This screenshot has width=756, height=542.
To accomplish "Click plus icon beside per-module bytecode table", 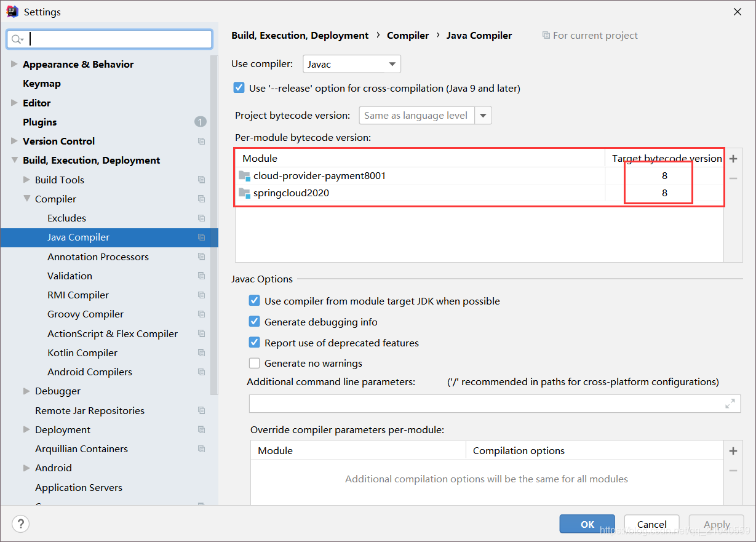I will (733, 159).
